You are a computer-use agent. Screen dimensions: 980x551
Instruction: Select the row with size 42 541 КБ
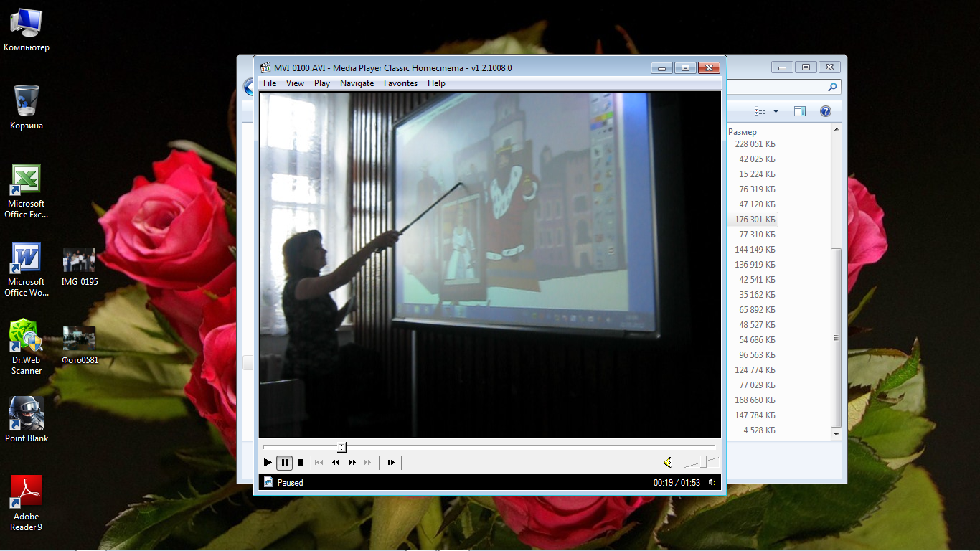click(757, 280)
